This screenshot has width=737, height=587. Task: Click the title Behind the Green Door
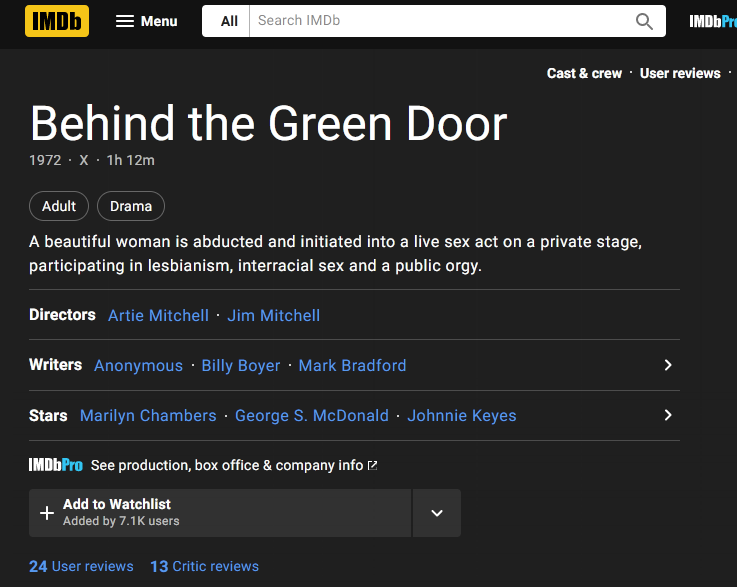point(269,124)
